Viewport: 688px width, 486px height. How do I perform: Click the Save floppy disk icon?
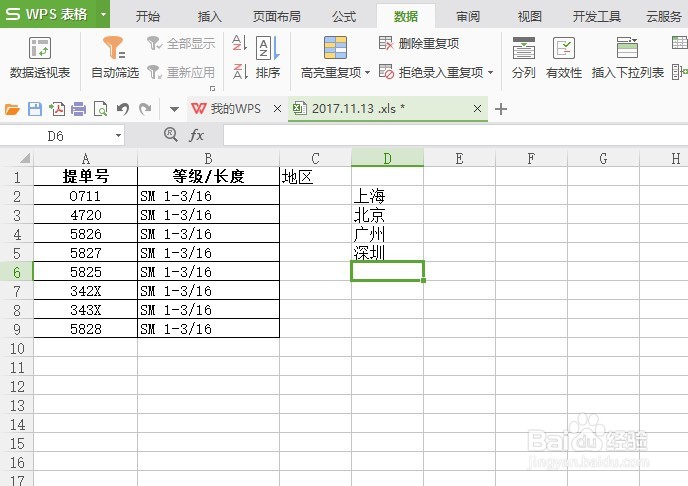tap(35, 109)
